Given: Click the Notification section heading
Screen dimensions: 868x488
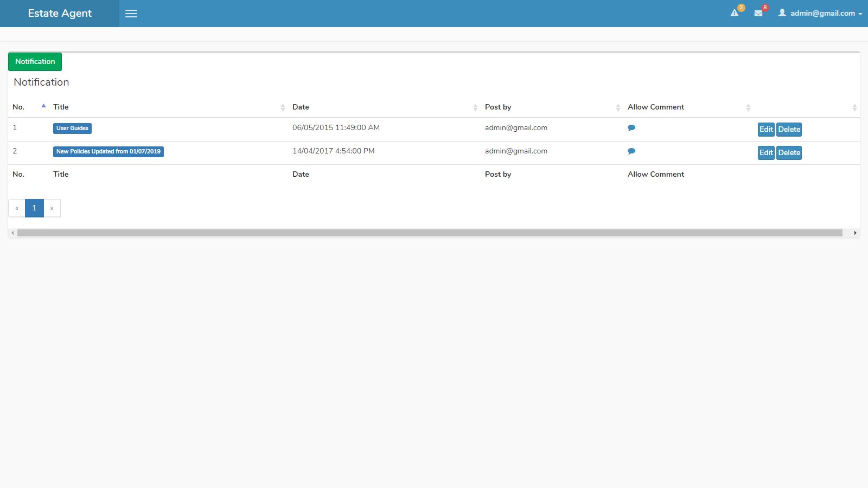Looking at the screenshot, I should [41, 82].
